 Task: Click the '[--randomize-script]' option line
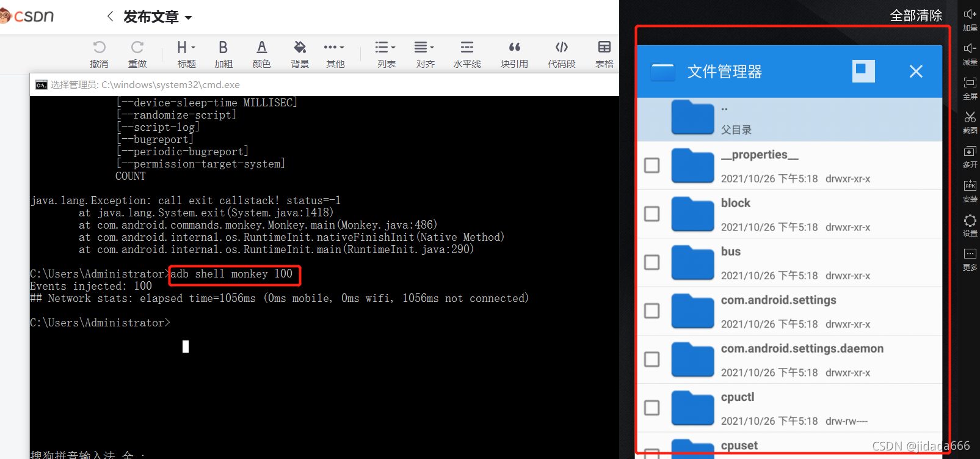pos(176,115)
